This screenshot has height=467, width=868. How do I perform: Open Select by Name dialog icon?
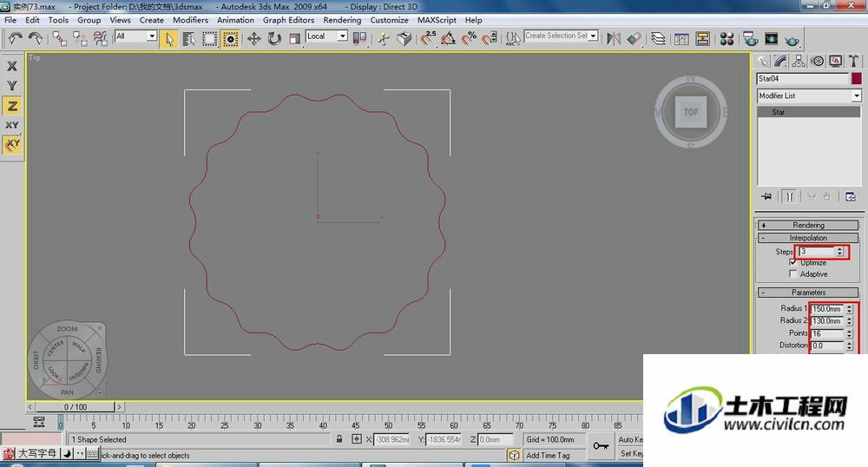pos(188,39)
